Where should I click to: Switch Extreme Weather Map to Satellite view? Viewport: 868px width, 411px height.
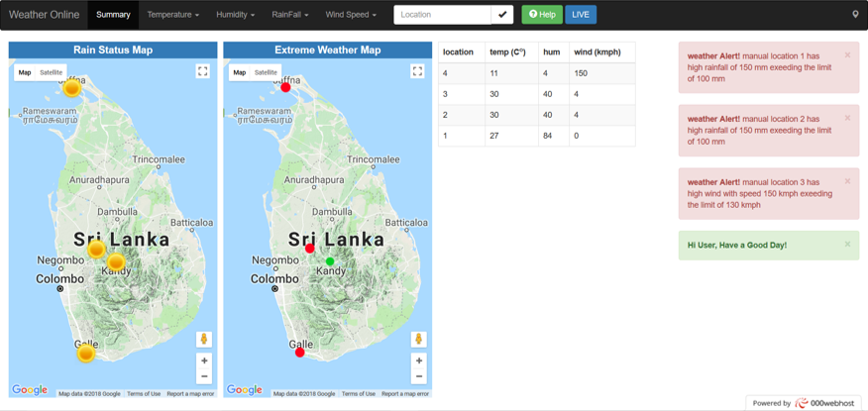[x=266, y=72]
